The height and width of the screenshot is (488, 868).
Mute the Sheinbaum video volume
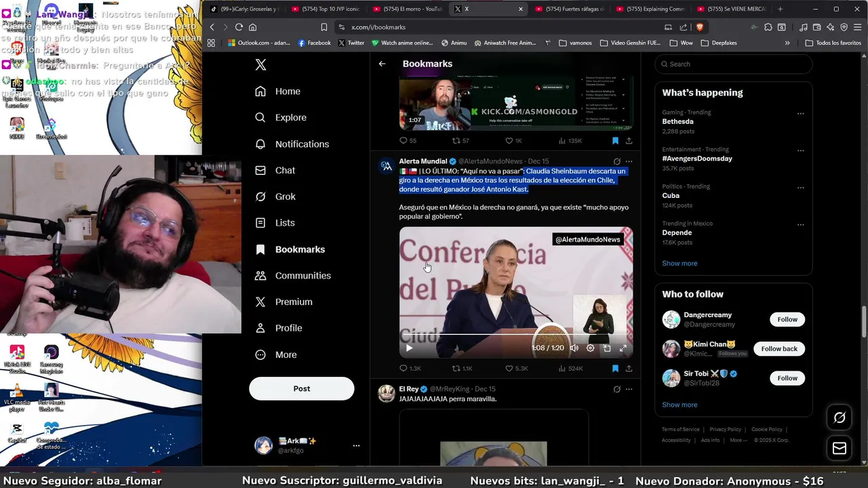tap(574, 348)
